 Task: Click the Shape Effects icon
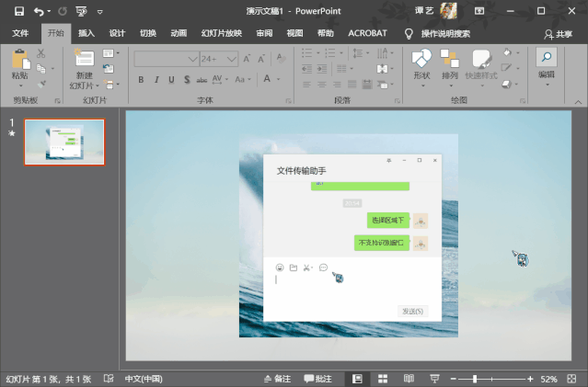[507, 85]
